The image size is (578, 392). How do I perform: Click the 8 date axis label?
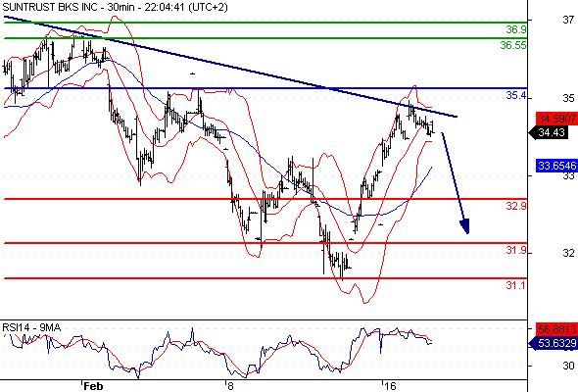click(x=230, y=386)
